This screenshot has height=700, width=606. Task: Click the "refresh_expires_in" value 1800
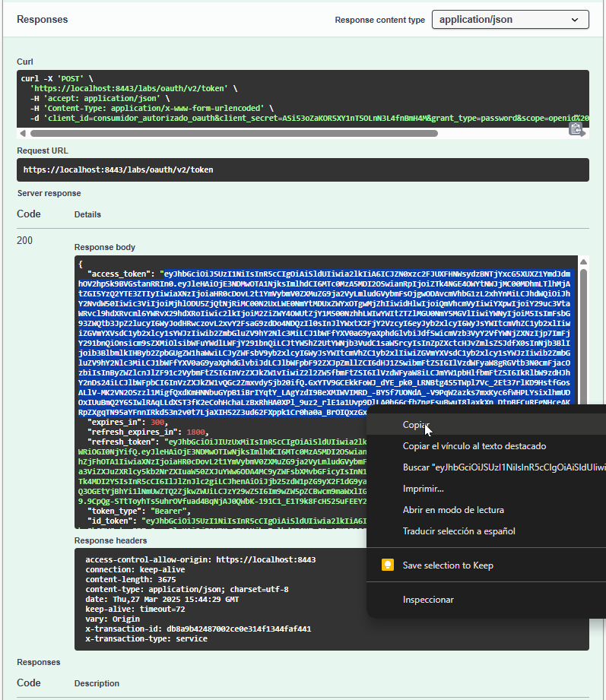[x=195, y=432]
